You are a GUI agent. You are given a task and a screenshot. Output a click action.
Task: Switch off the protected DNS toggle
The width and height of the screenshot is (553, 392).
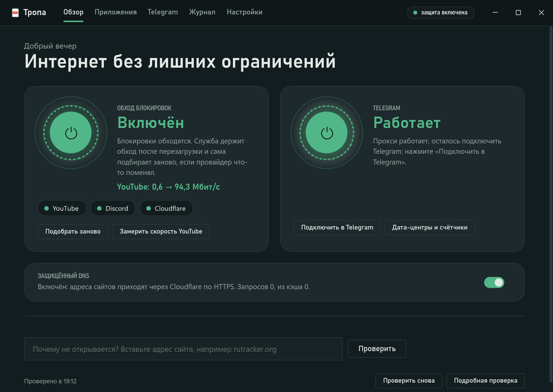(x=494, y=282)
